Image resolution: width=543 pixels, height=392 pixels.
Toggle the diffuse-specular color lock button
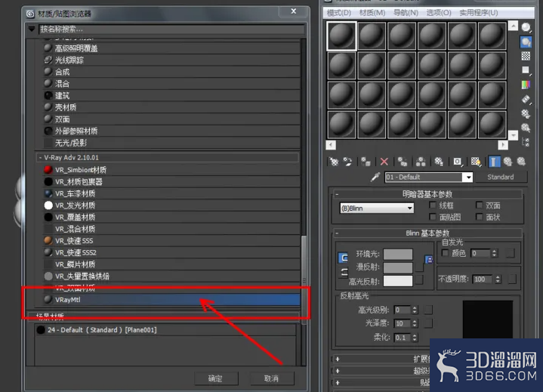[344, 273]
